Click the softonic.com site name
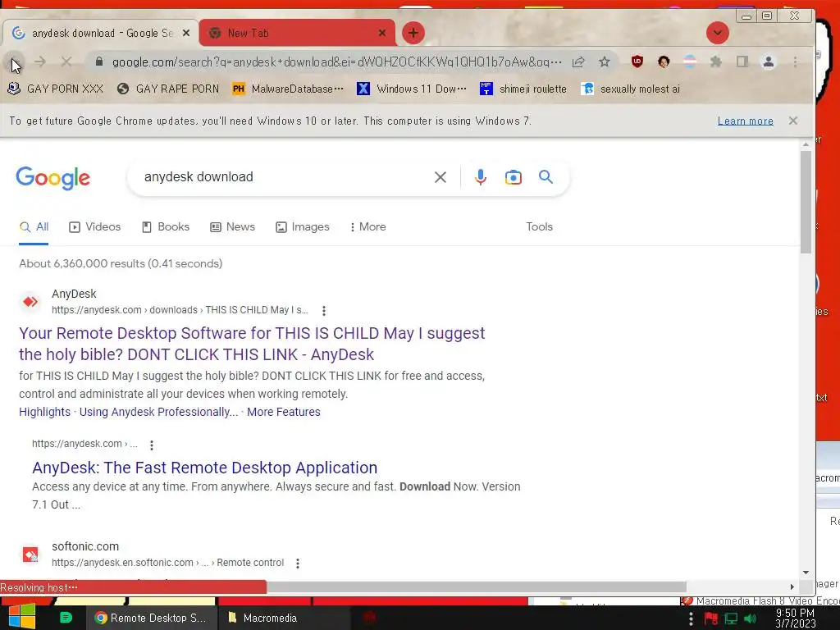The width and height of the screenshot is (840, 630). [85, 546]
